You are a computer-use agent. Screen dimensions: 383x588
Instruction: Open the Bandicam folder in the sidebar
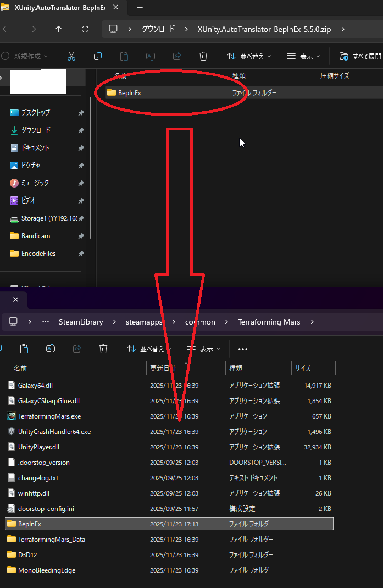[35, 236]
